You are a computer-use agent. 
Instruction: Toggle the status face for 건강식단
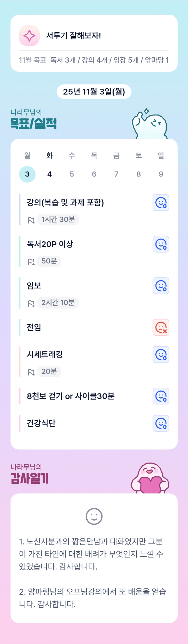tap(161, 423)
